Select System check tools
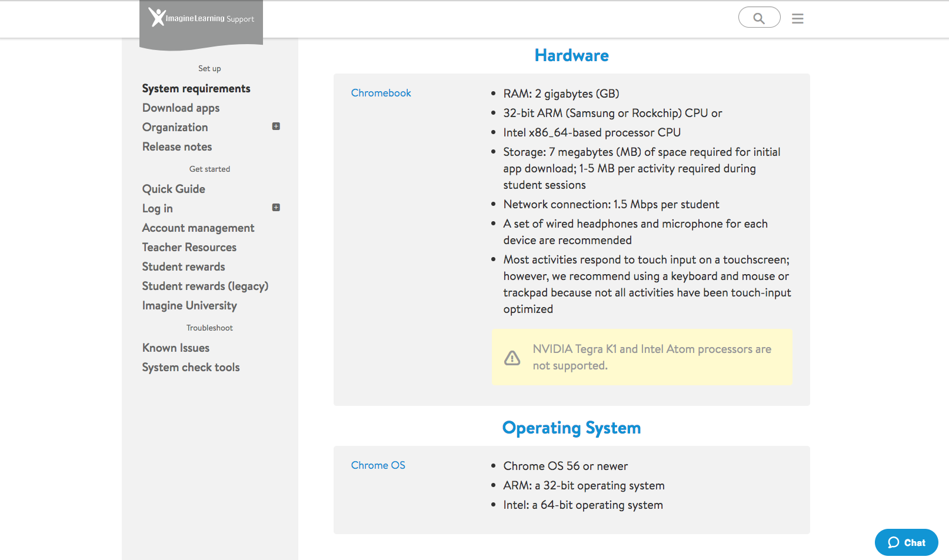 point(191,367)
